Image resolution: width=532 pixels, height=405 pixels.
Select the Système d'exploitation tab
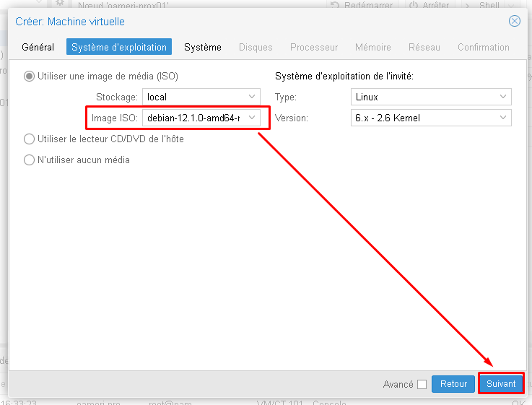pos(119,47)
